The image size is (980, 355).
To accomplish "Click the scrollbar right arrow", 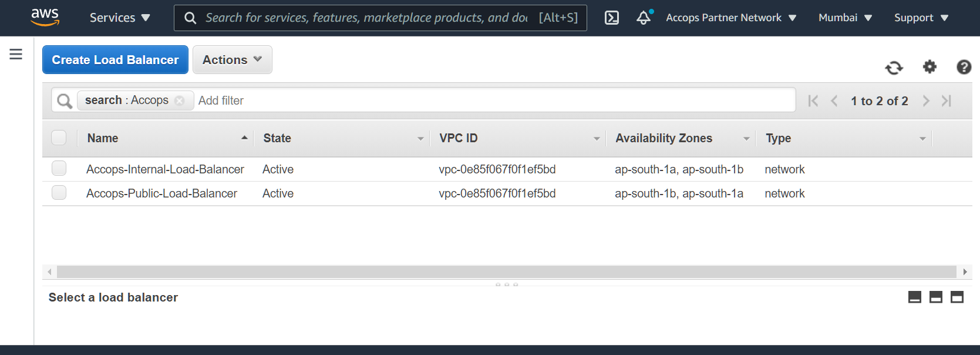I will pyautogui.click(x=964, y=272).
